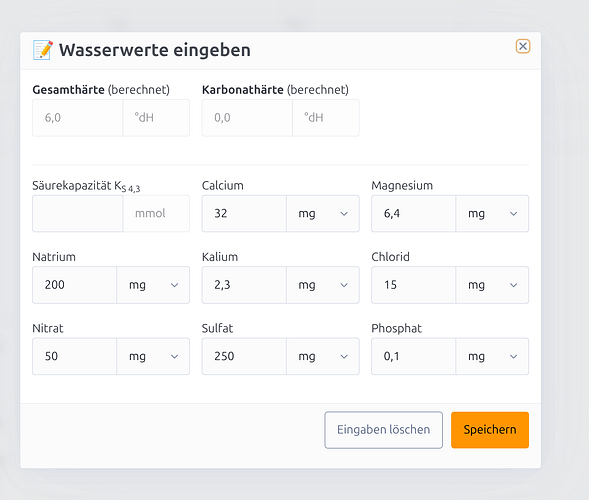Open the Nitrat unit selector
This screenshot has width=589, height=500.
[x=153, y=356]
